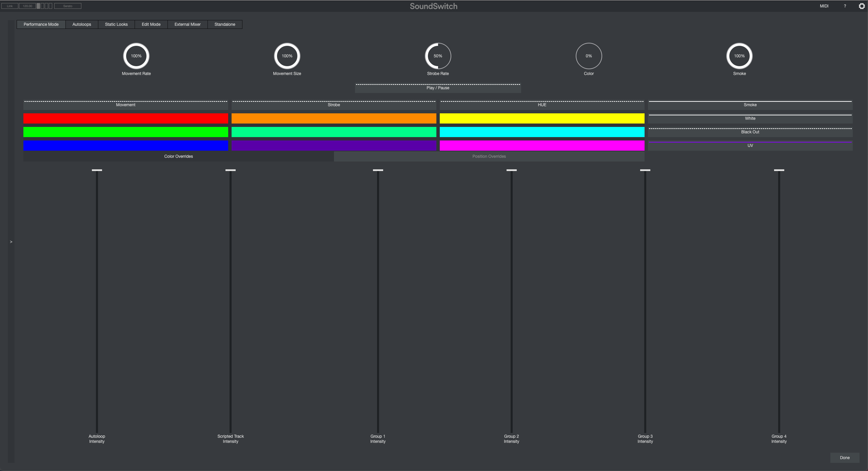
Task: Click the Done button
Action: pos(845,458)
